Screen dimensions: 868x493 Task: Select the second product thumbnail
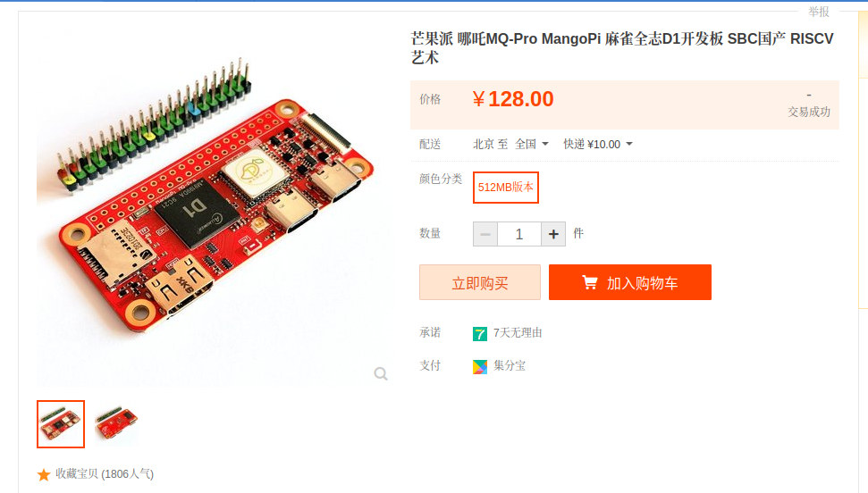click(115, 424)
